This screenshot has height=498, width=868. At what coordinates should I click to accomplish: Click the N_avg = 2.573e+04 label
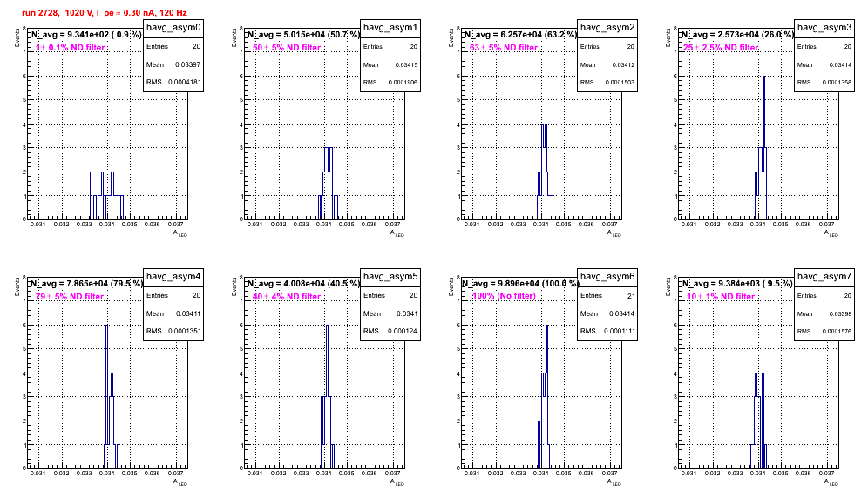pyautogui.click(x=737, y=35)
